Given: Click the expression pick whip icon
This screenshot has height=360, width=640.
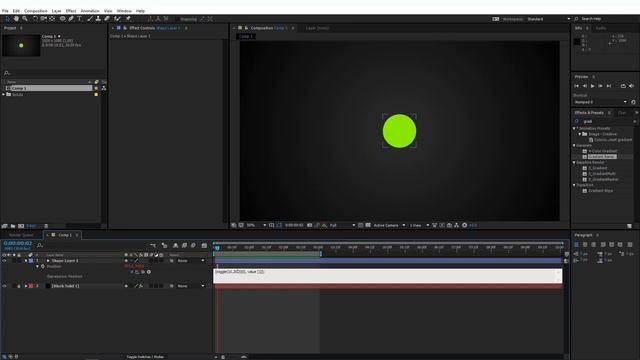Looking at the screenshot, I should coord(142,272).
